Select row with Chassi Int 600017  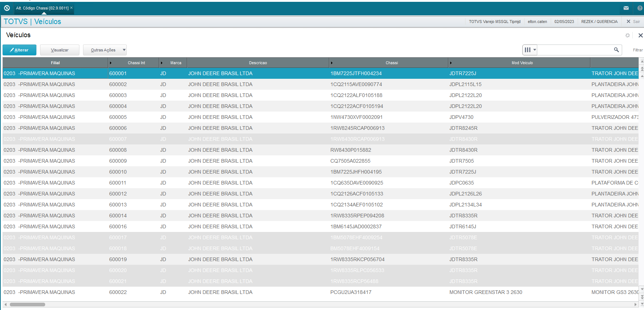click(321, 237)
